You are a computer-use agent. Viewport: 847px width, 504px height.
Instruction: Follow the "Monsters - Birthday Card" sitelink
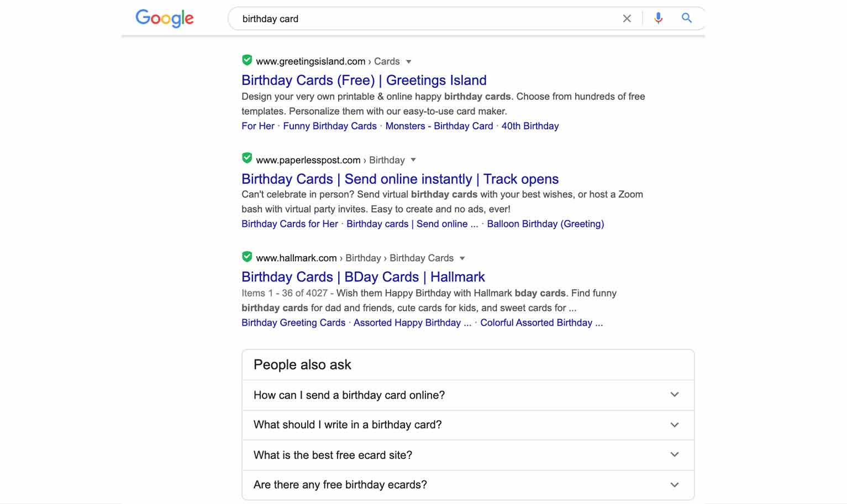click(439, 126)
